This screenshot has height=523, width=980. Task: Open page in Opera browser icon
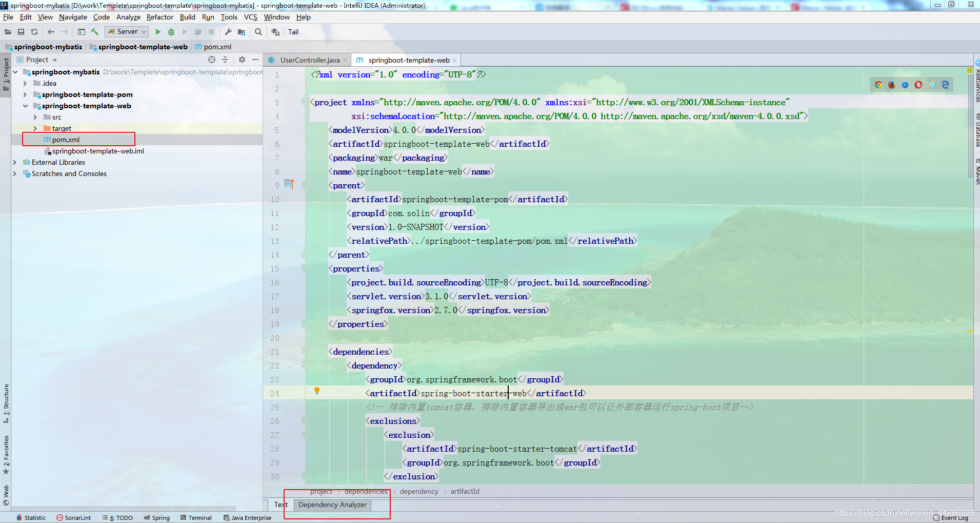click(x=918, y=85)
